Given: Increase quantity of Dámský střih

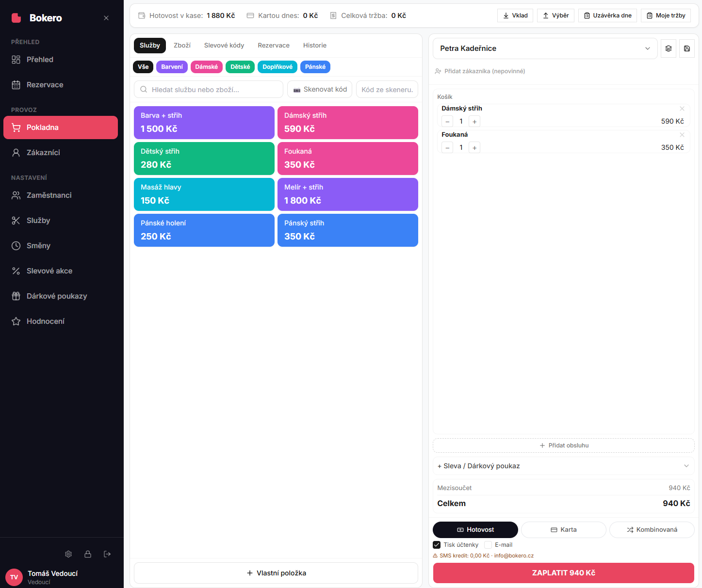Looking at the screenshot, I should point(474,122).
